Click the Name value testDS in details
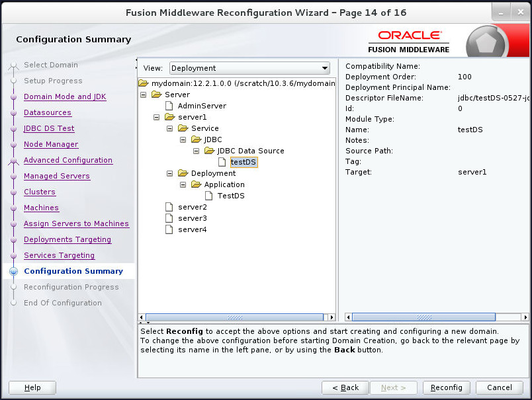Screen dimensions: 532x400 point(470,130)
